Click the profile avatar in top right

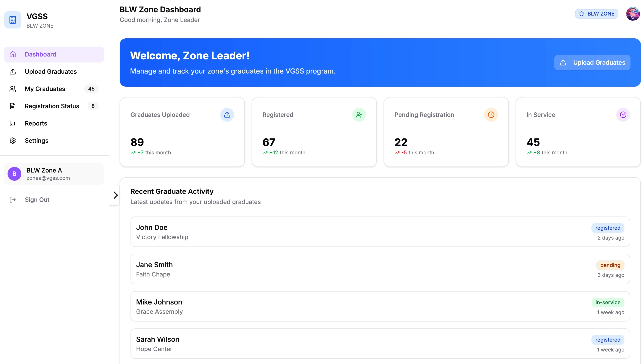click(632, 14)
